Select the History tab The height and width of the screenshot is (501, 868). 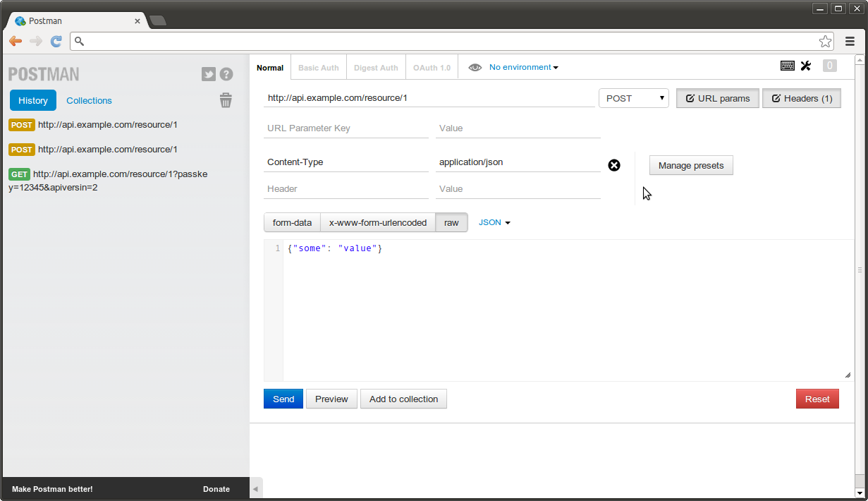(33, 100)
